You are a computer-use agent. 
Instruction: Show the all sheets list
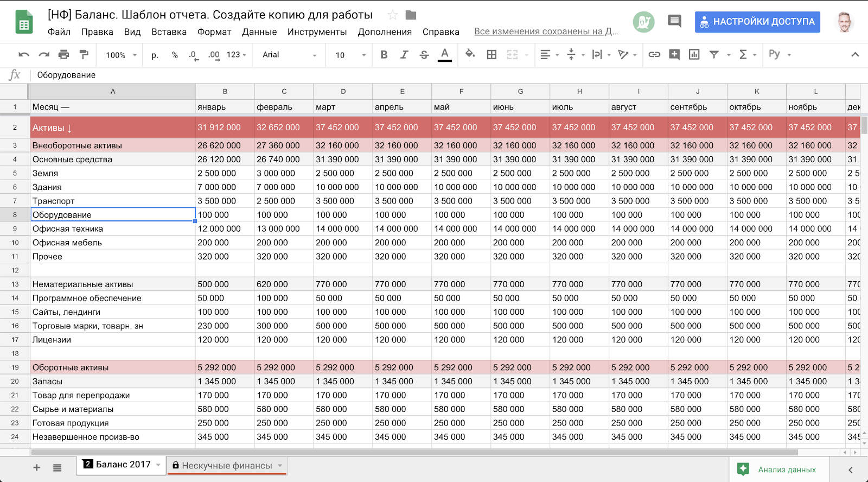(57, 468)
